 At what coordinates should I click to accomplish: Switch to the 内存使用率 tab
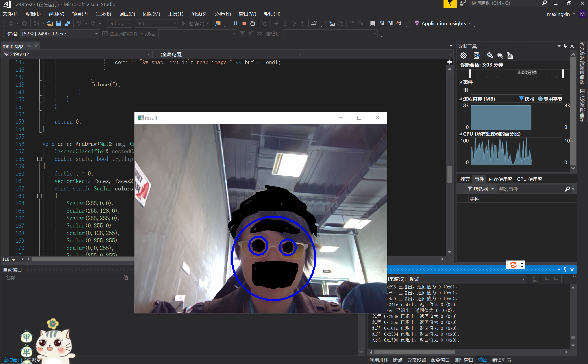pos(501,179)
